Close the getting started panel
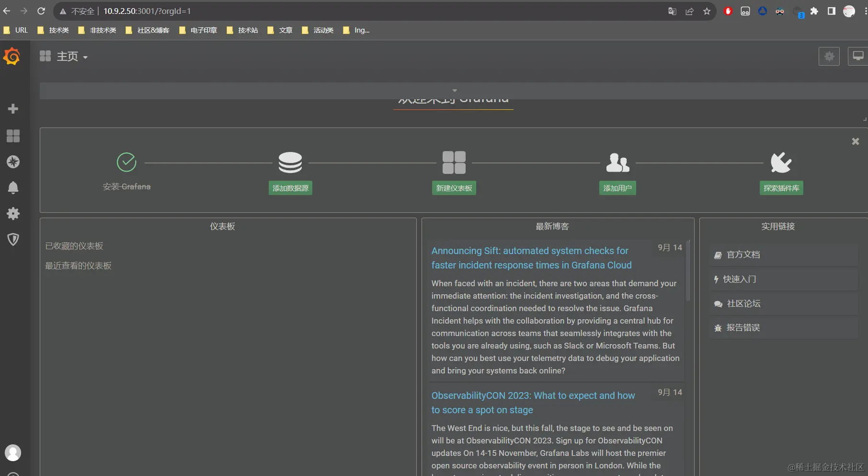This screenshot has height=476, width=868. (x=856, y=141)
